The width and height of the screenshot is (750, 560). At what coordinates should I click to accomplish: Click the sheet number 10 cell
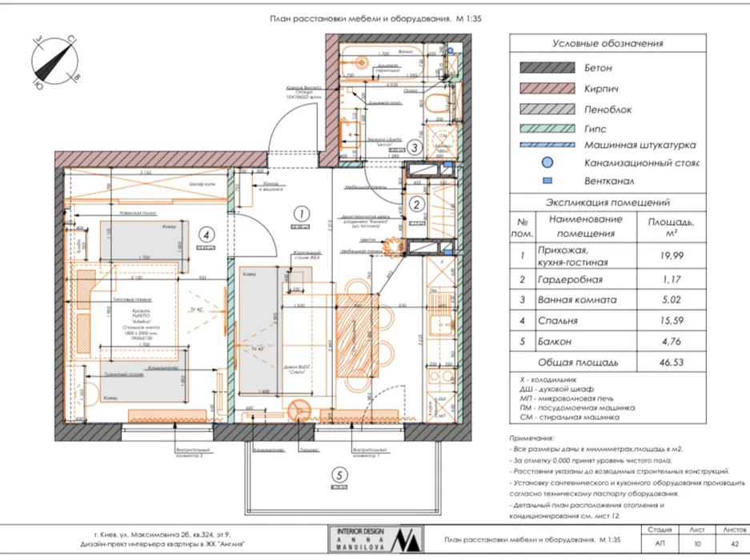tap(697, 543)
